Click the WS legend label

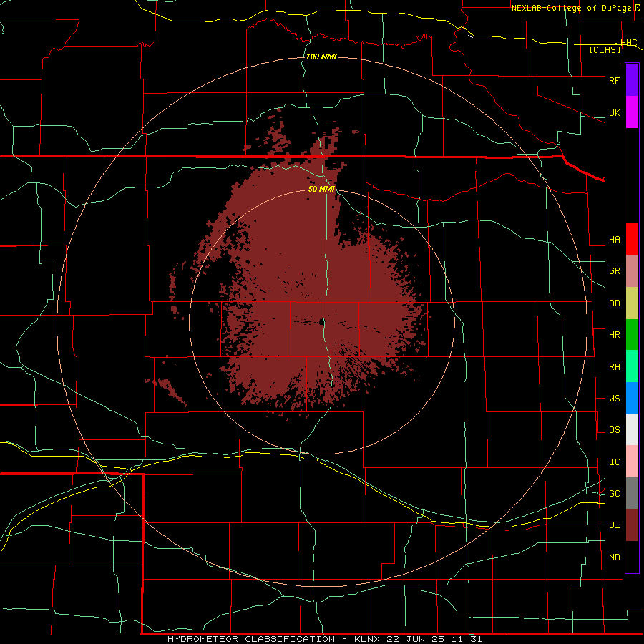(614, 398)
